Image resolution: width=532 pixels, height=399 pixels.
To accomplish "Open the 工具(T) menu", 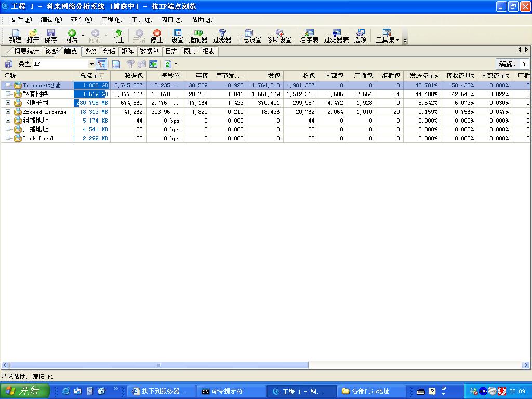I will (x=141, y=20).
